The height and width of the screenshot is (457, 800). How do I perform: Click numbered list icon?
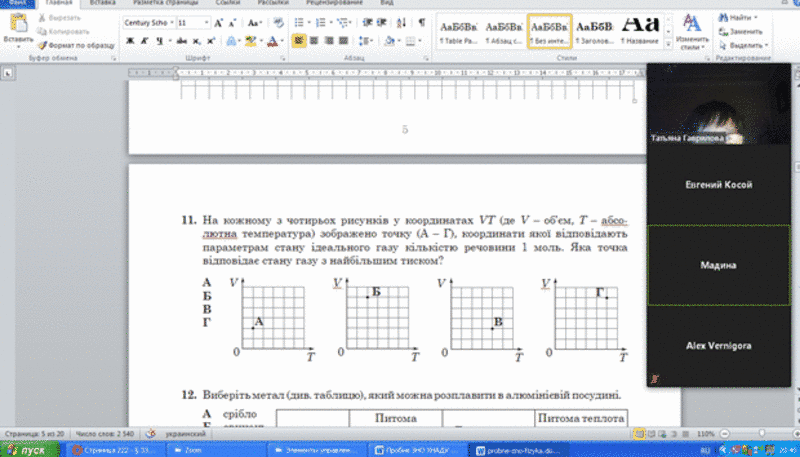click(322, 23)
